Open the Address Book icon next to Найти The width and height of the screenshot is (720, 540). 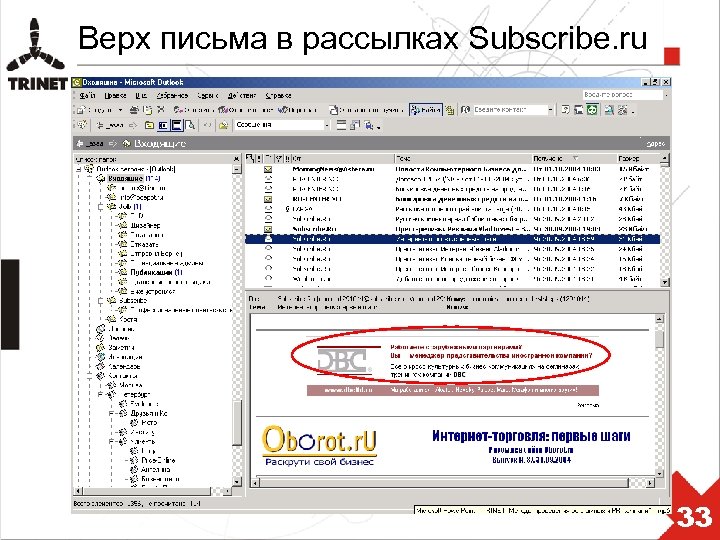click(x=450, y=110)
